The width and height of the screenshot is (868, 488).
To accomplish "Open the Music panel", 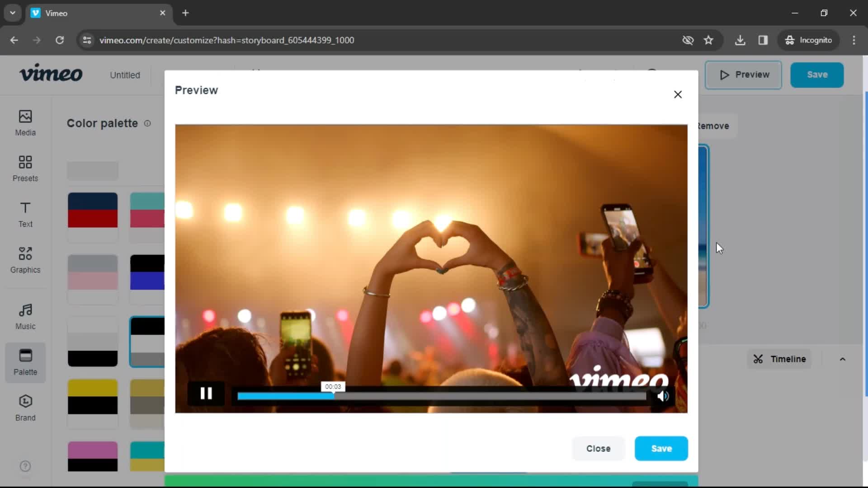I will click(x=25, y=316).
